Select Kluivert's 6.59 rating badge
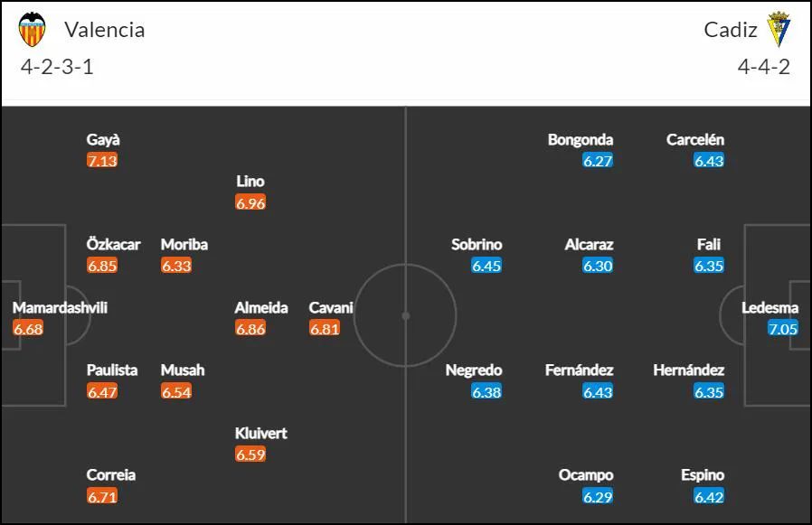The image size is (812, 525). click(250, 455)
